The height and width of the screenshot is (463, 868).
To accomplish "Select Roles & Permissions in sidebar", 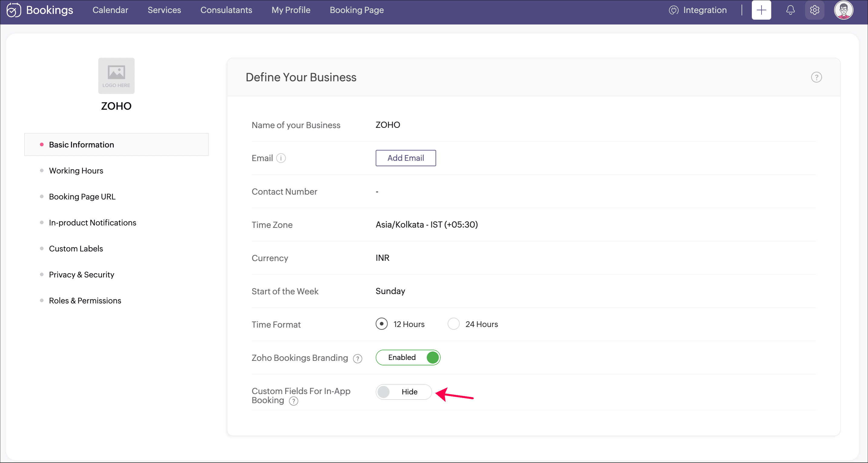I will click(x=85, y=301).
